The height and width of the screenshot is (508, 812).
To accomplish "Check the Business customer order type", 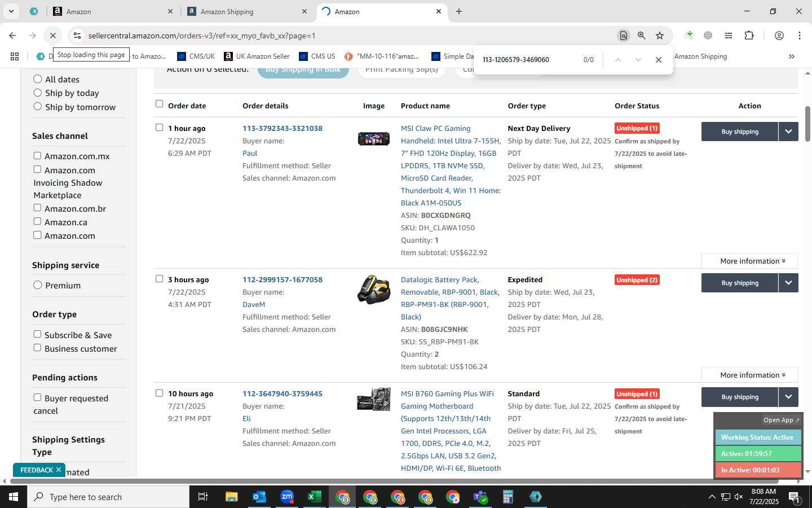I will point(37,348).
